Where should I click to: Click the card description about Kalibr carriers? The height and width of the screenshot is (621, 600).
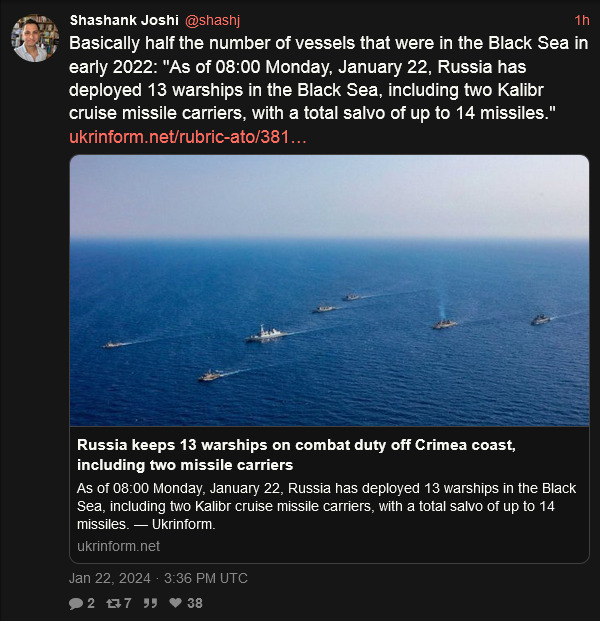click(326, 506)
